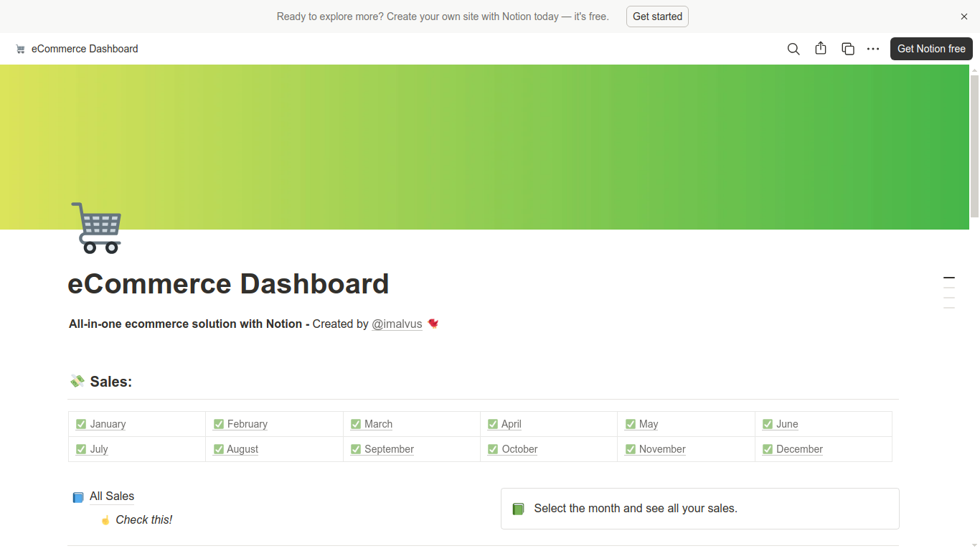Open the September sales page
980x551 pixels.
pos(389,449)
